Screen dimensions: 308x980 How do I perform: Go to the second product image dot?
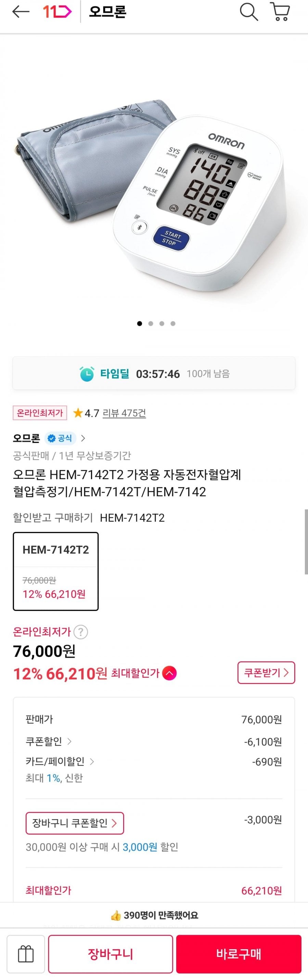click(151, 324)
